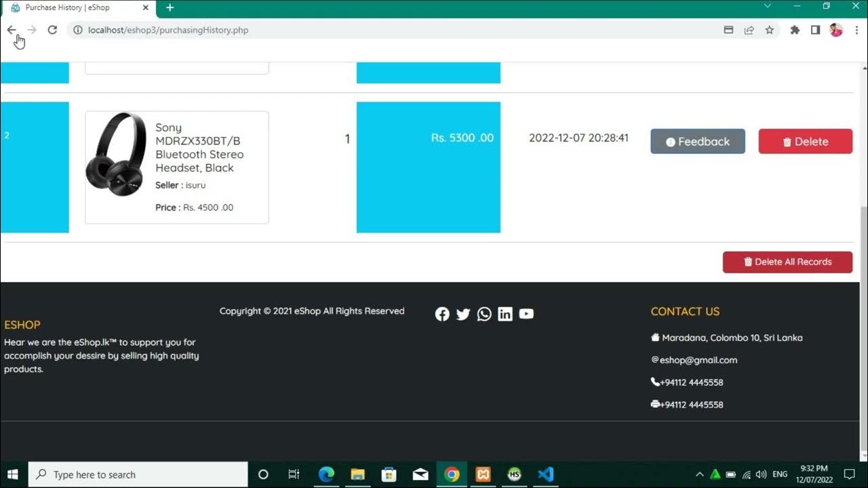Viewport: 868px width, 488px height.
Task: Open HeidiSQL from the taskbar
Action: click(514, 474)
